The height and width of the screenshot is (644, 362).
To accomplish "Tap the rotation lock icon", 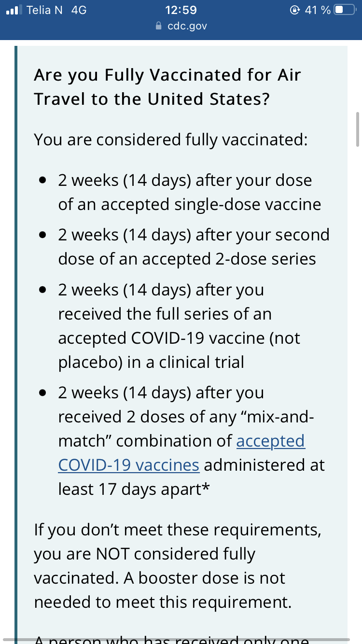I will (294, 10).
